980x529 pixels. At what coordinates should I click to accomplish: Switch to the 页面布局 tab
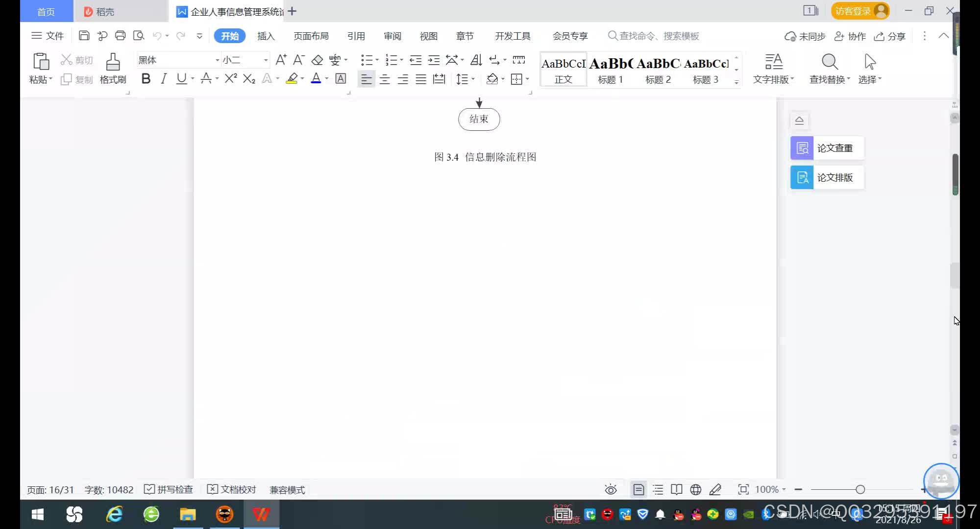pos(311,36)
